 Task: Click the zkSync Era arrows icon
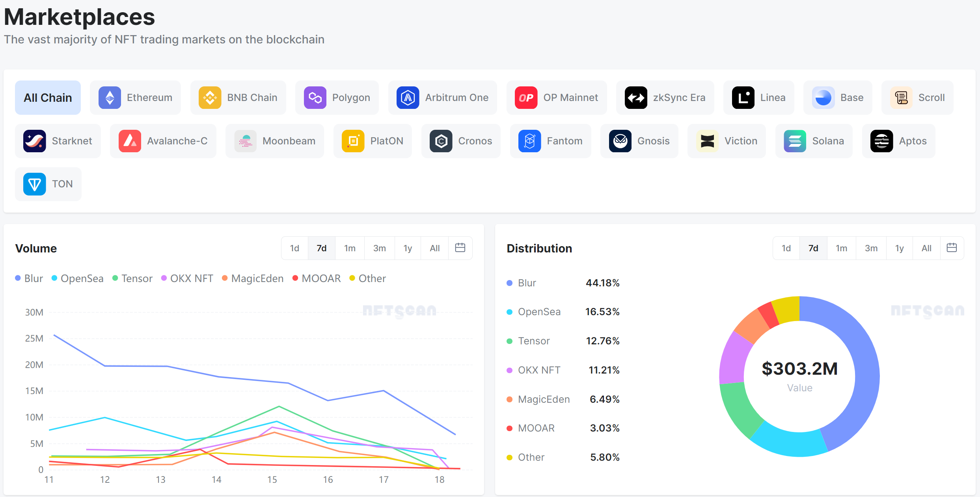(x=636, y=98)
